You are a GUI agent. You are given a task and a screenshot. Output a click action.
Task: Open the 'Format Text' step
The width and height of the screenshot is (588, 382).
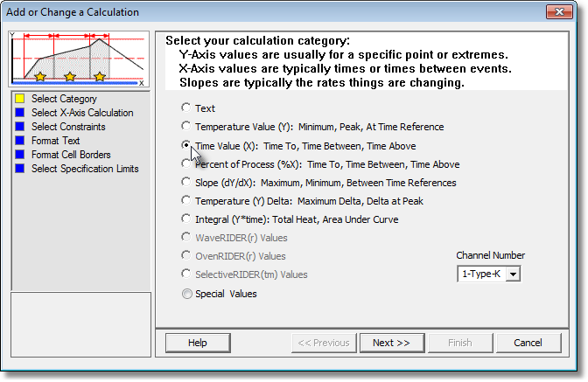55,141
